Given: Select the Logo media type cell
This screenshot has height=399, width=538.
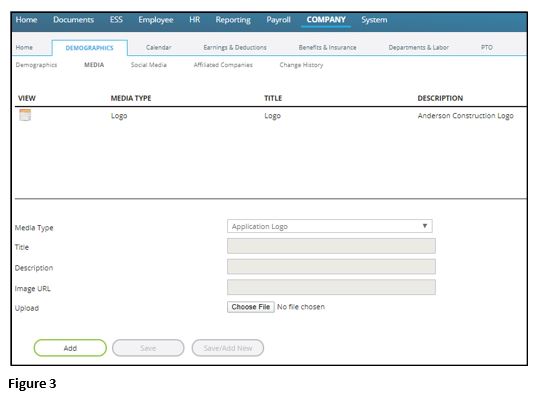Looking at the screenshot, I should pyautogui.click(x=119, y=116).
